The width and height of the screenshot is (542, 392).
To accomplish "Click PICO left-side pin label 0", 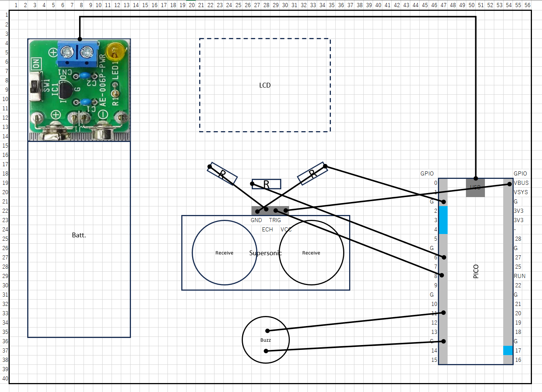I will 436,183.
